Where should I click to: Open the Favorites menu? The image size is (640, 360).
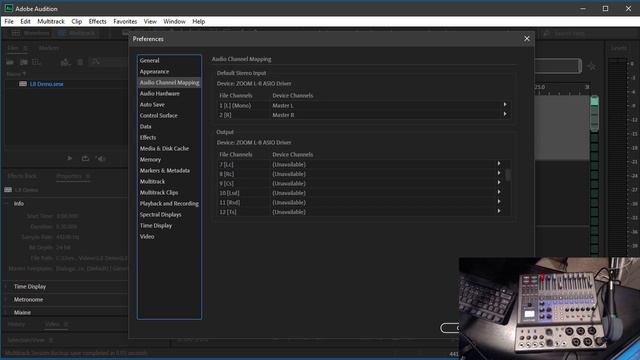tap(125, 21)
